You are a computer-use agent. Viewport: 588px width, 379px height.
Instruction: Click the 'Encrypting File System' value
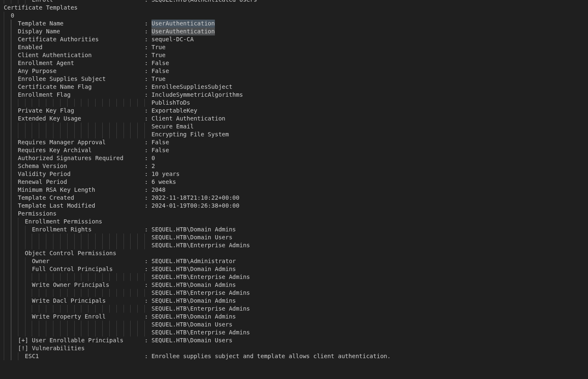(190, 134)
